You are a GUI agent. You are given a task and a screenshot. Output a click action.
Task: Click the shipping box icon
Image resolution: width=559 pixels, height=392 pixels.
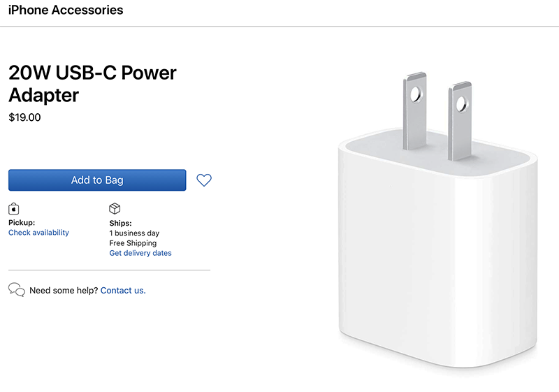pos(115,208)
